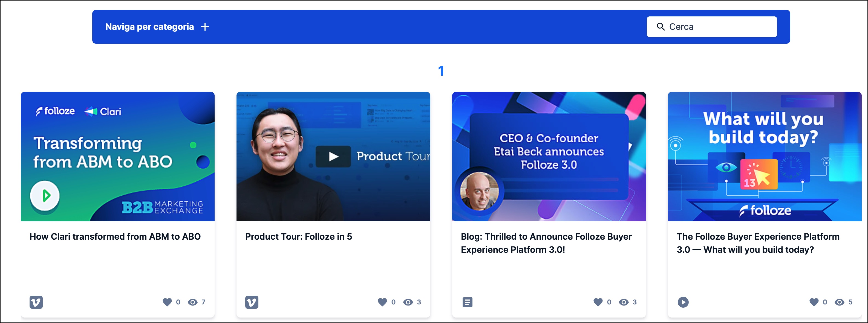Viewport: 868px width, 323px height.
Task: Click eye views icon on Blog card
Action: 624,302
